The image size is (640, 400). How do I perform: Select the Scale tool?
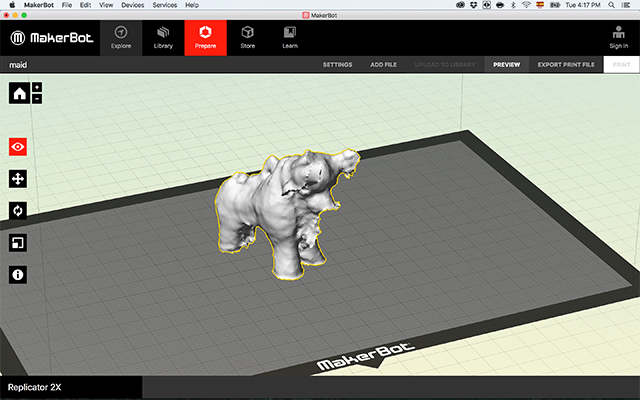coord(18,243)
